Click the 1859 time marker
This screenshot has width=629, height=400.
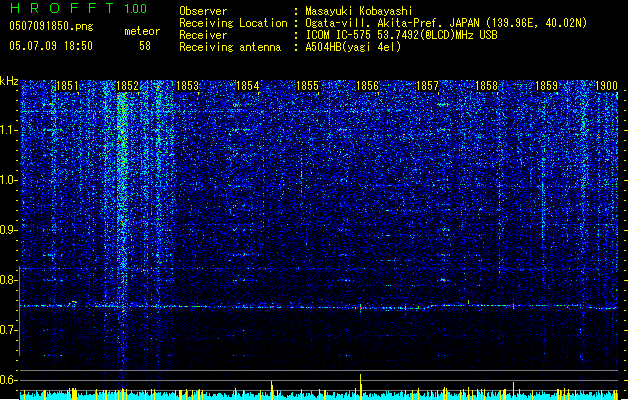click(546, 86)
